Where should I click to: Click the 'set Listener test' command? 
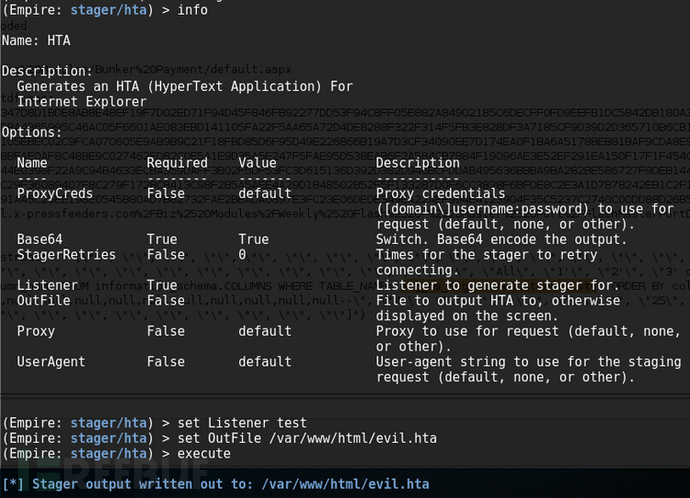pos(242,423)
